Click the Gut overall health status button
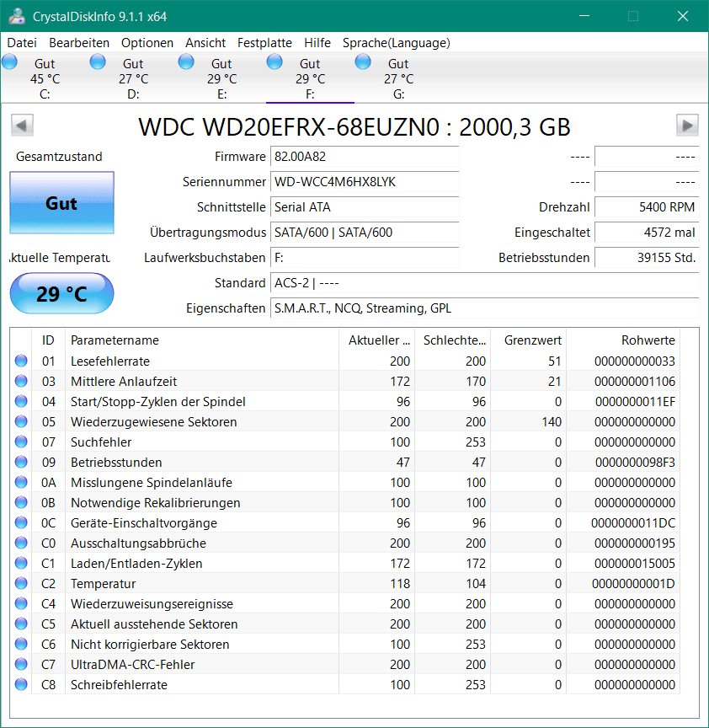 (61, 203)
